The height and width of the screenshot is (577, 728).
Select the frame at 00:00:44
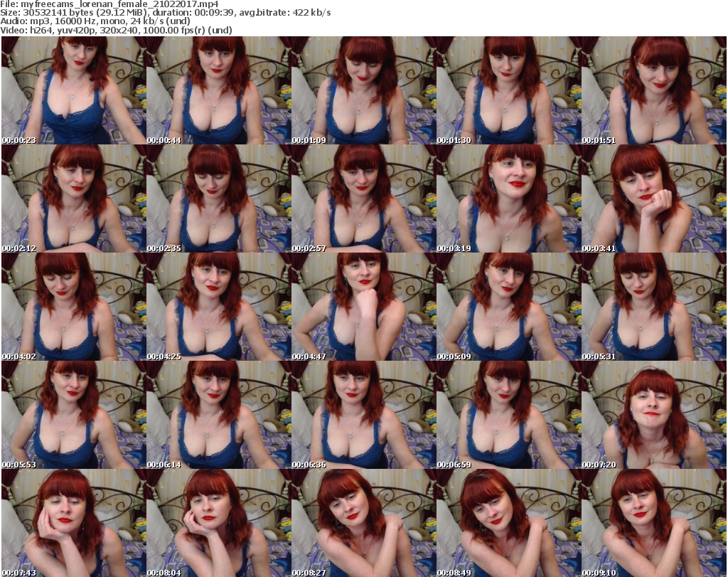219,90
